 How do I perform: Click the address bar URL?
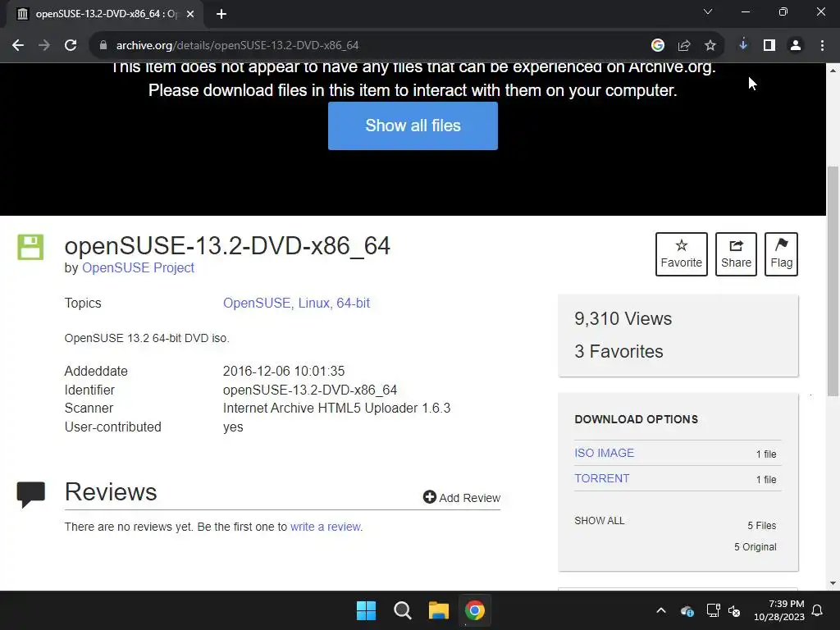237,46
